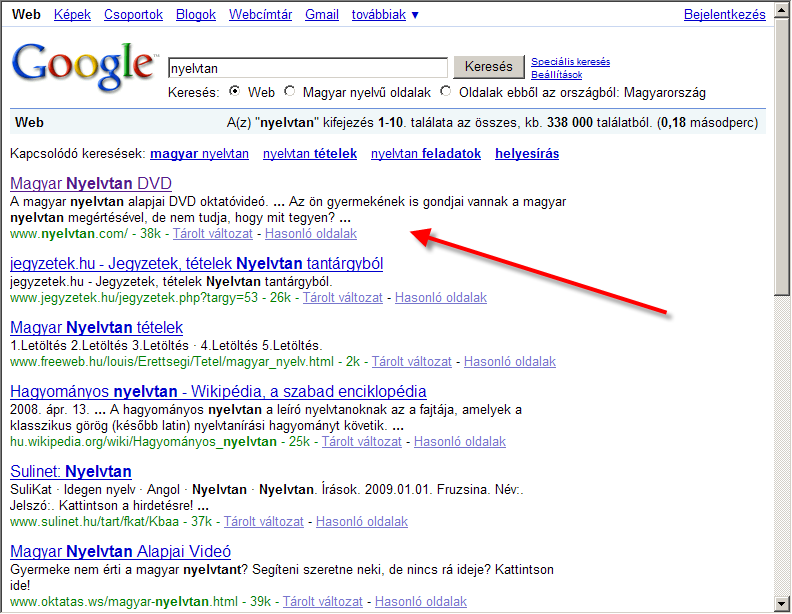Viewport: 792px width, 614px height.
Task: Open Tárolt változat for the hu.wikipedia.org result
Action: click(362, 442)
